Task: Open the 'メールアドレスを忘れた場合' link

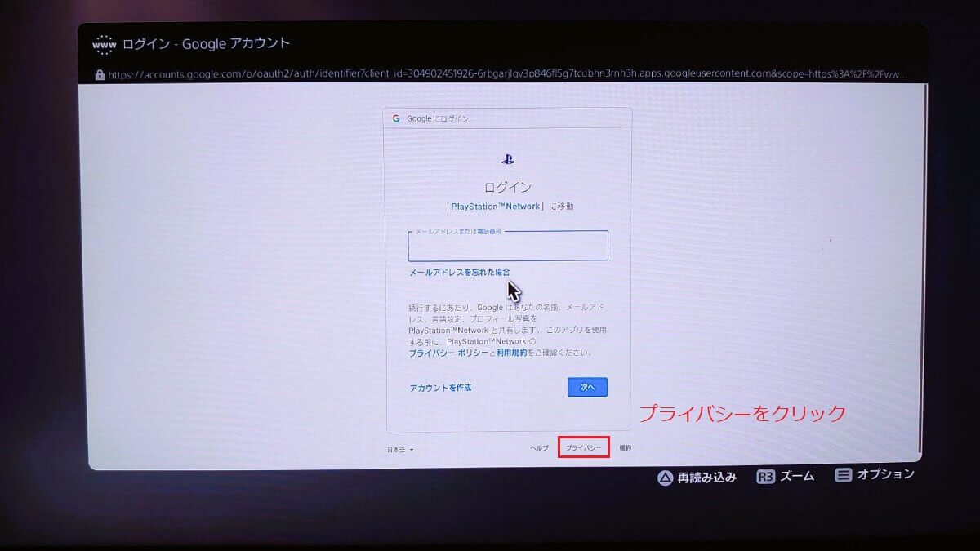Action: [x=460, y=273]
